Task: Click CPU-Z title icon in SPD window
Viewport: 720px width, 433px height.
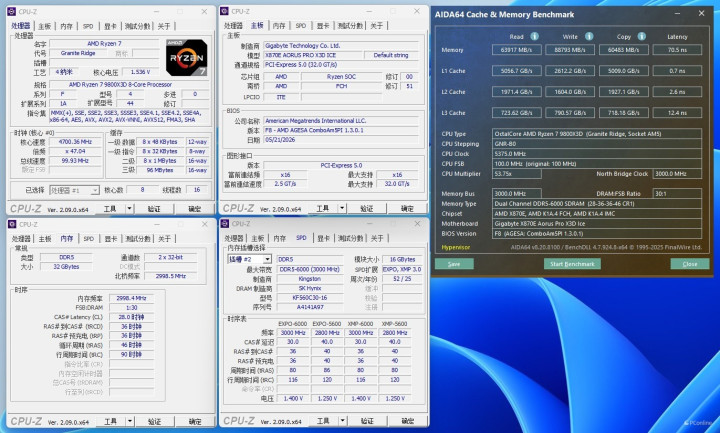Action: click(x=225, y=224)
